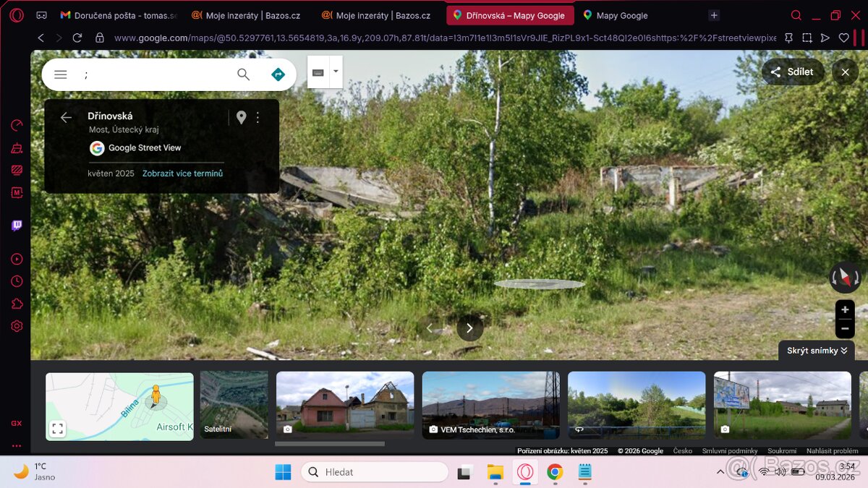Click the Street View ground marker disc
868x488 pixels.
[x=539, y=284]
